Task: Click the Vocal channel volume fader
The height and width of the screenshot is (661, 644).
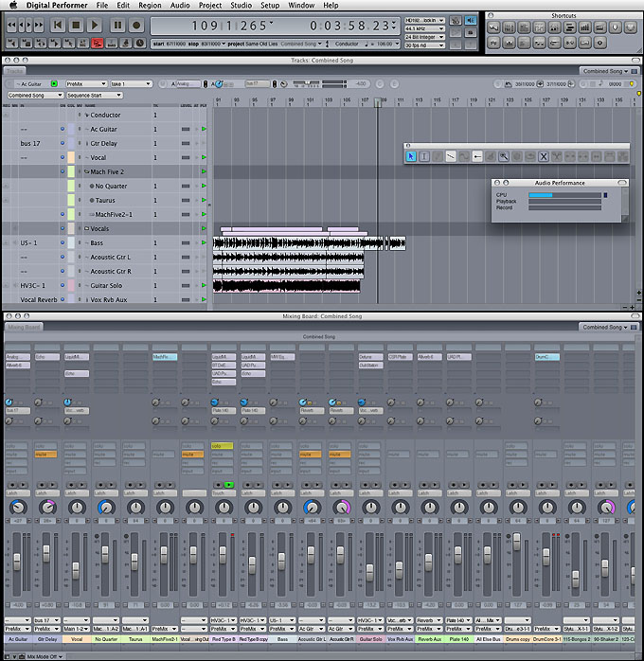Action: click(x=76, y=570)
